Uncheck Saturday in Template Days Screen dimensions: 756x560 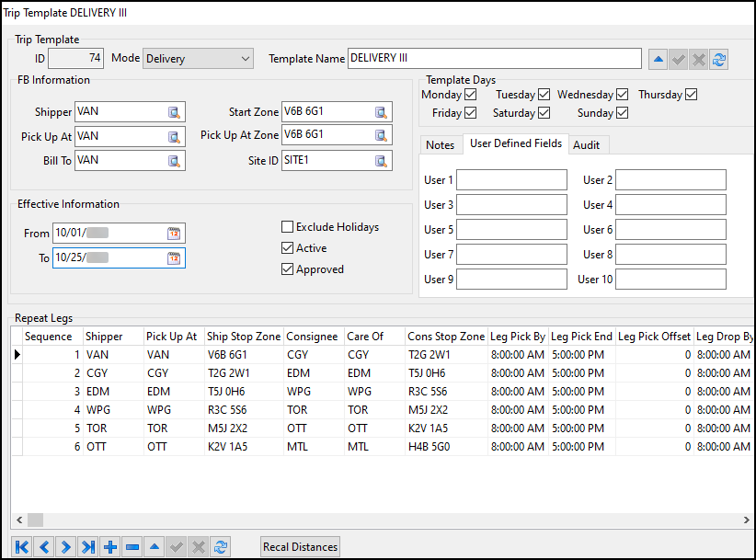[545, 113]
